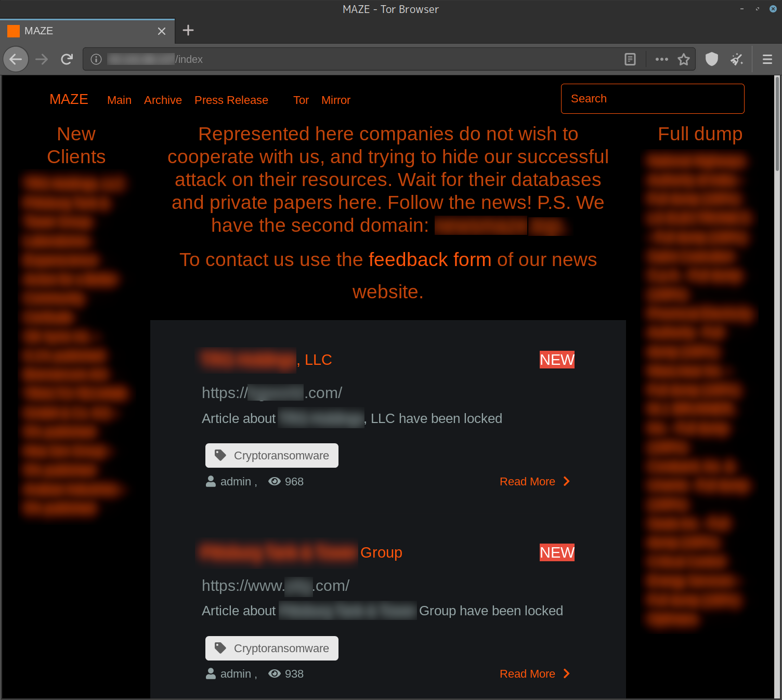Open the Group company article title

click(301, 552)
